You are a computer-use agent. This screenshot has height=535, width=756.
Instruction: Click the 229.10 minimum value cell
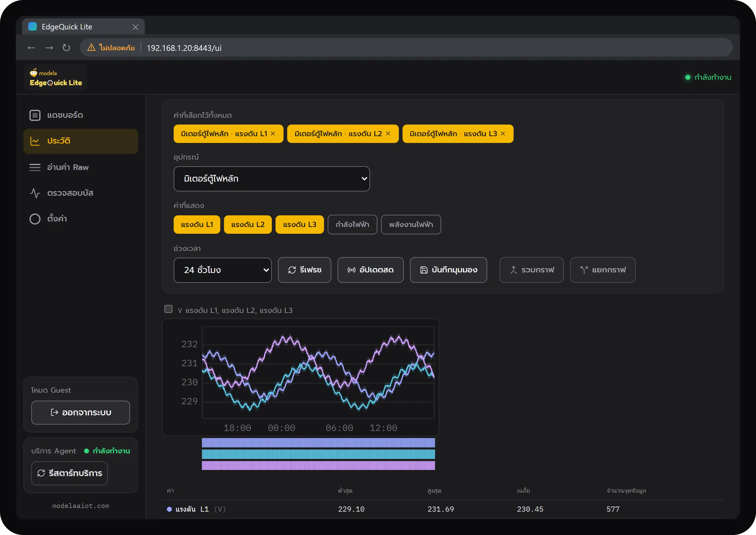(x=351, y=509)
